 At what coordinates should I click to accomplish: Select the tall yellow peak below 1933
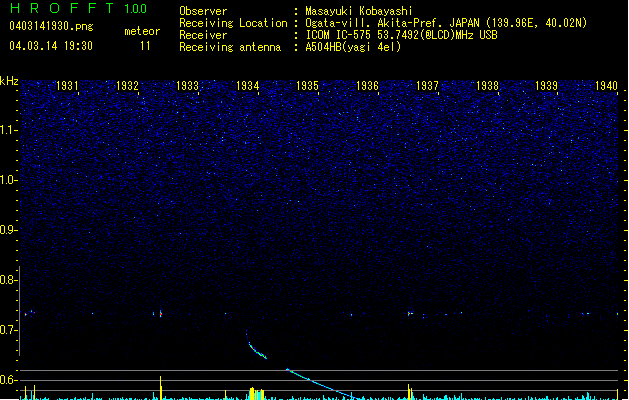pyautogui.click(x=160, y=387)
